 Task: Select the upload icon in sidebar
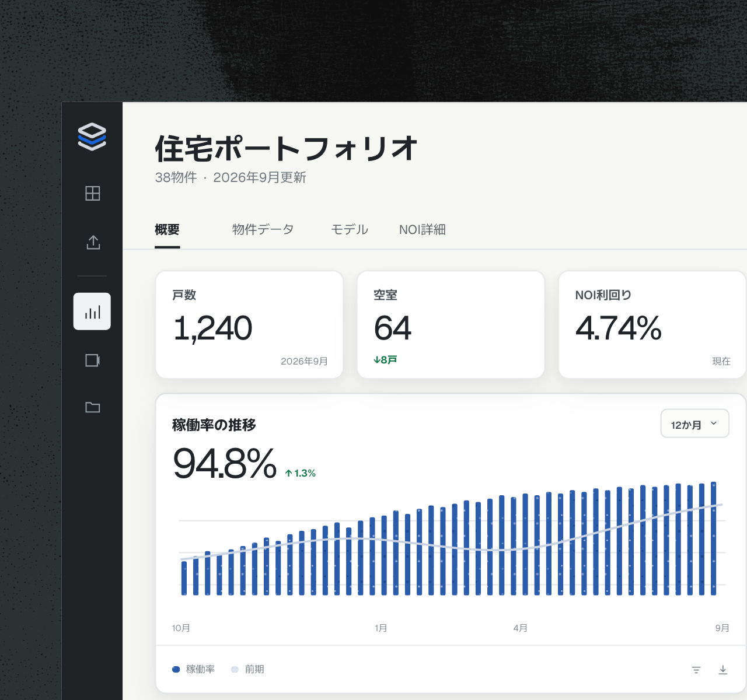93,242
